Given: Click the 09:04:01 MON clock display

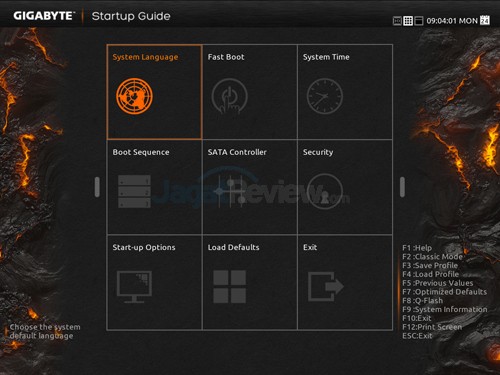Looking at the screenshot, I should [x=452, y=21].
